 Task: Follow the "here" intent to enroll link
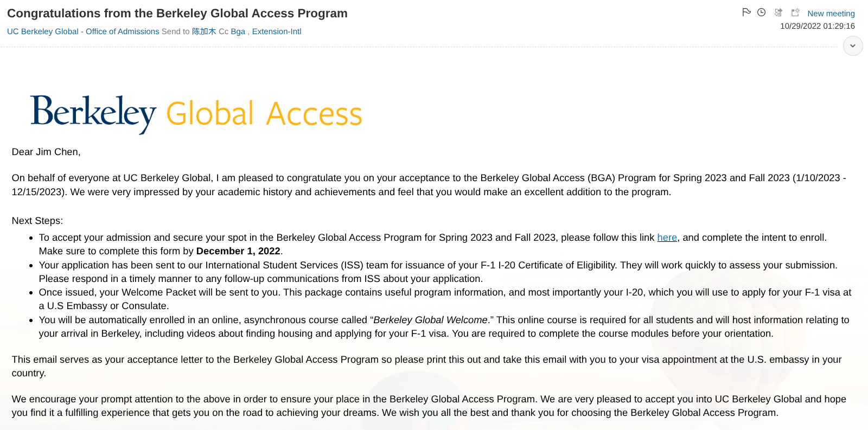pyautogui.click(x=667, y=238)
